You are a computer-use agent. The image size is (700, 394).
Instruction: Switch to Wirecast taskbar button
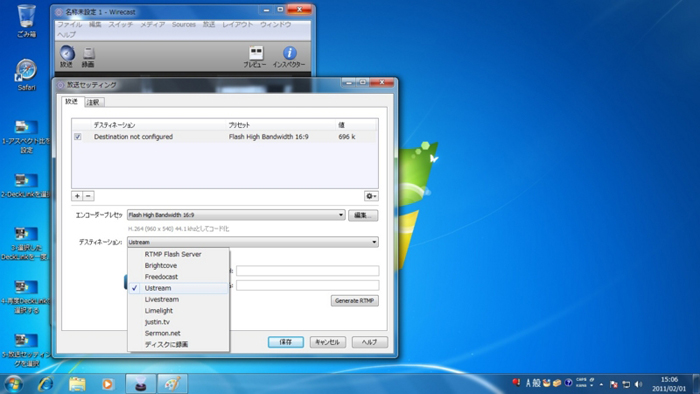(141, 384)
